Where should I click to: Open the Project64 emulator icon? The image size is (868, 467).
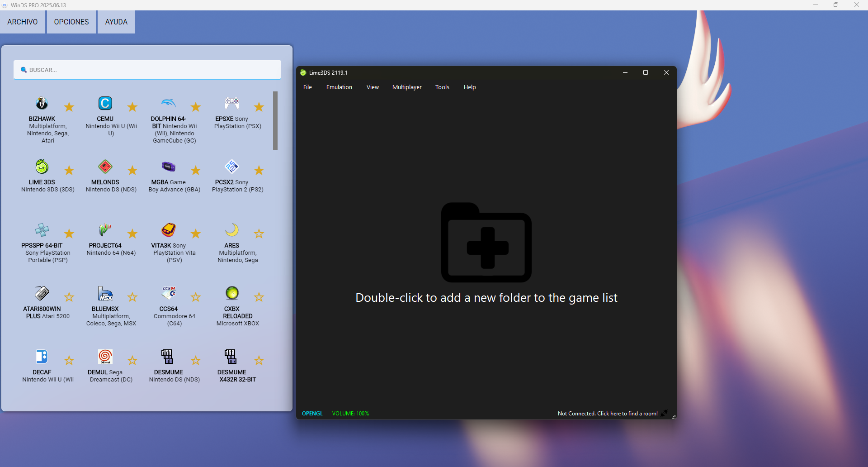(105, 230)
